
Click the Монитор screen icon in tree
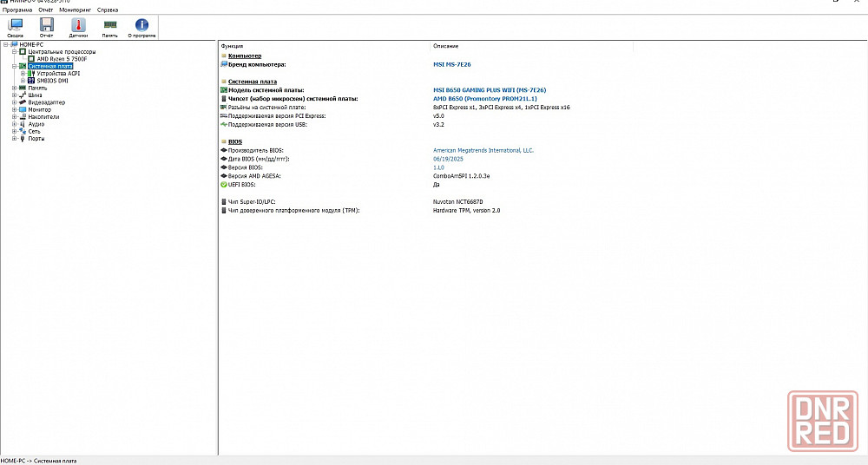coord(23,109)
